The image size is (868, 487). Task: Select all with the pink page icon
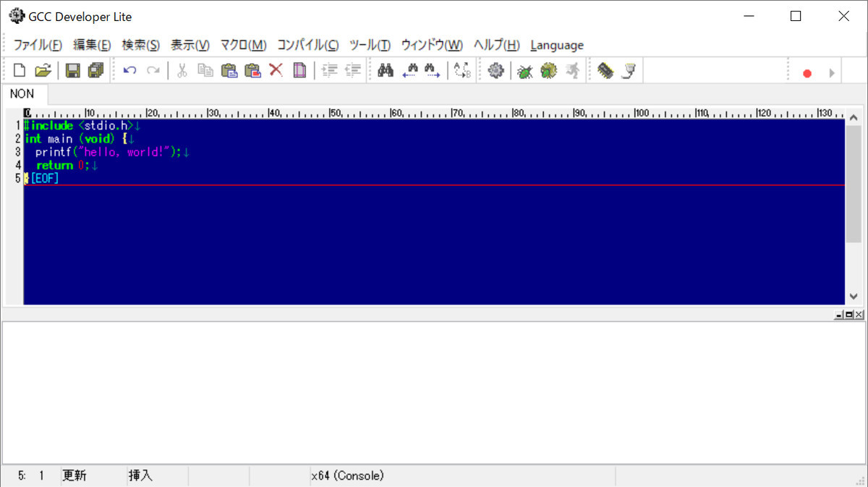pyautogui.click(x=299, y=71)
